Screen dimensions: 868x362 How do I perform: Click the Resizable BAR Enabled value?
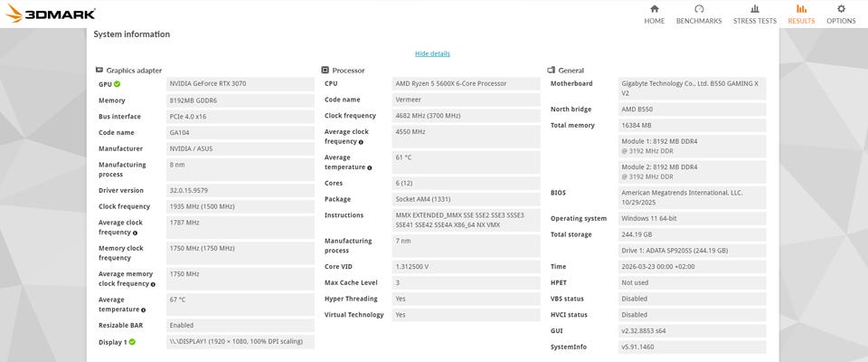[x=241, y=326]
